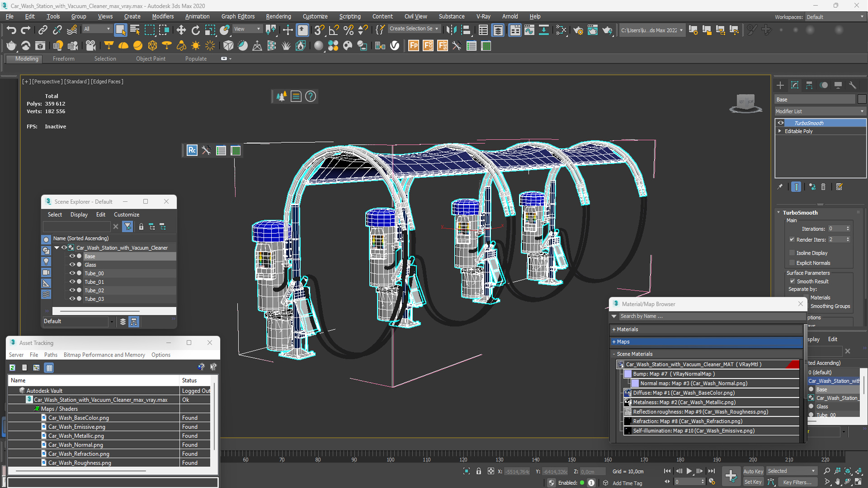
Task: Open the Mirror tool
Action: pos(451,30)
